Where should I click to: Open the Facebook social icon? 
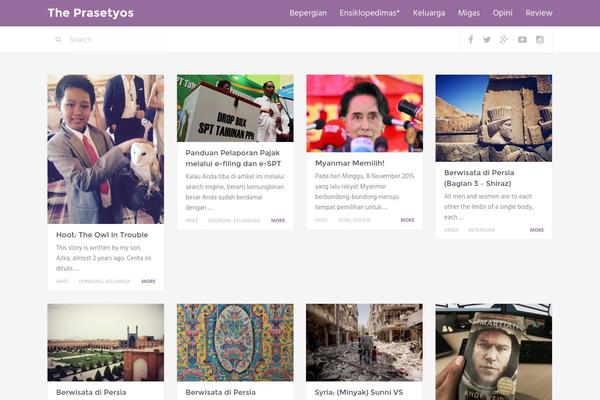point(471,39)
